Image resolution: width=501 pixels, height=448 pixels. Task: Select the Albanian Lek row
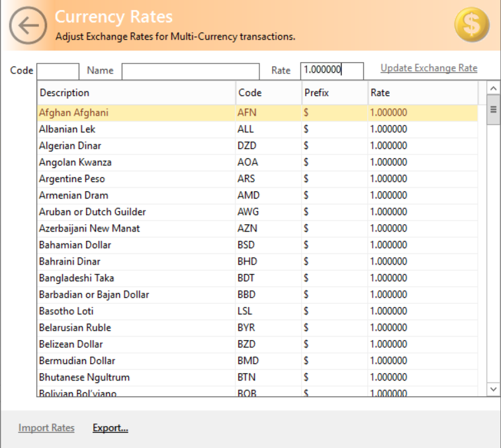coord(257,129)
